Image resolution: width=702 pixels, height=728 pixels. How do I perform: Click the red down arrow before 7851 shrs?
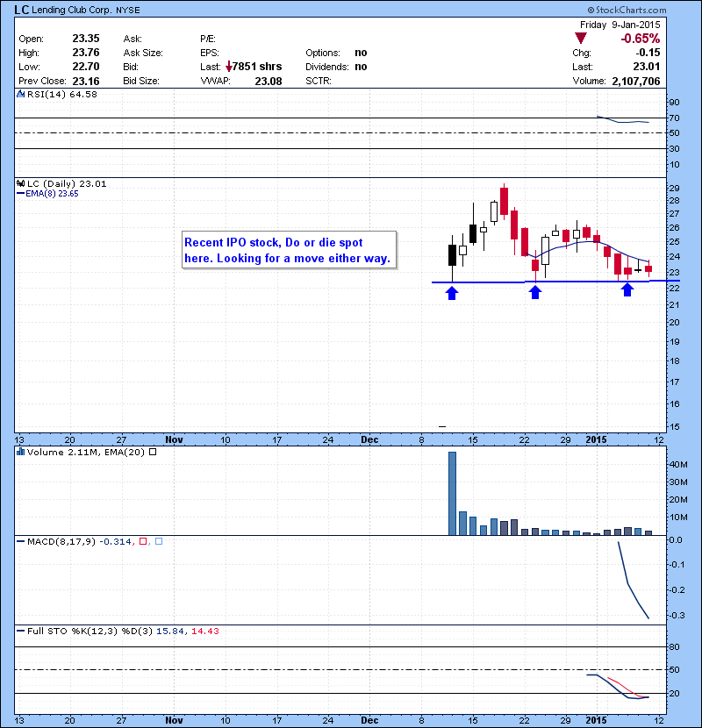(x=229, y=67)
